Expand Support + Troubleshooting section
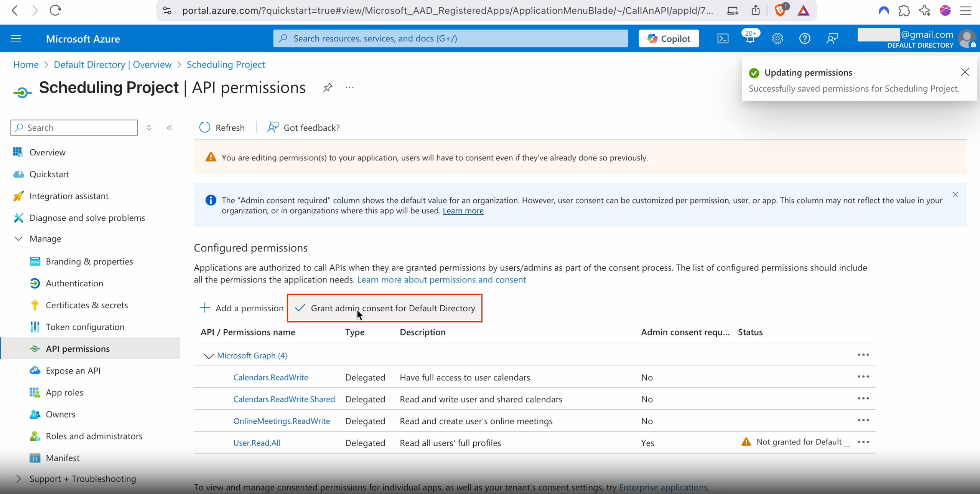 coord(18,479)
